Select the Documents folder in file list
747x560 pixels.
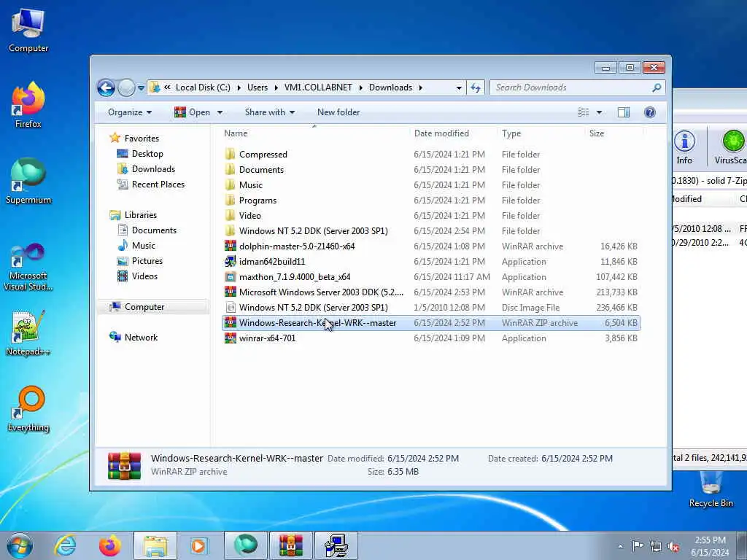pos(430,169)
